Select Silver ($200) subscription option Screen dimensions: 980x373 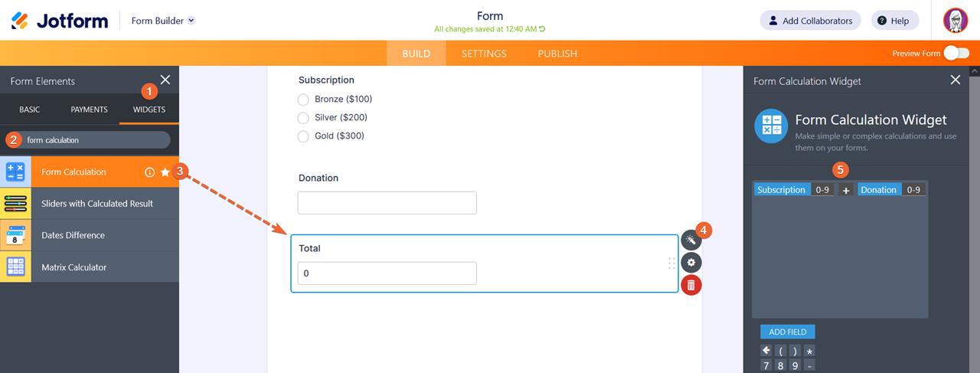pos(303,117)
